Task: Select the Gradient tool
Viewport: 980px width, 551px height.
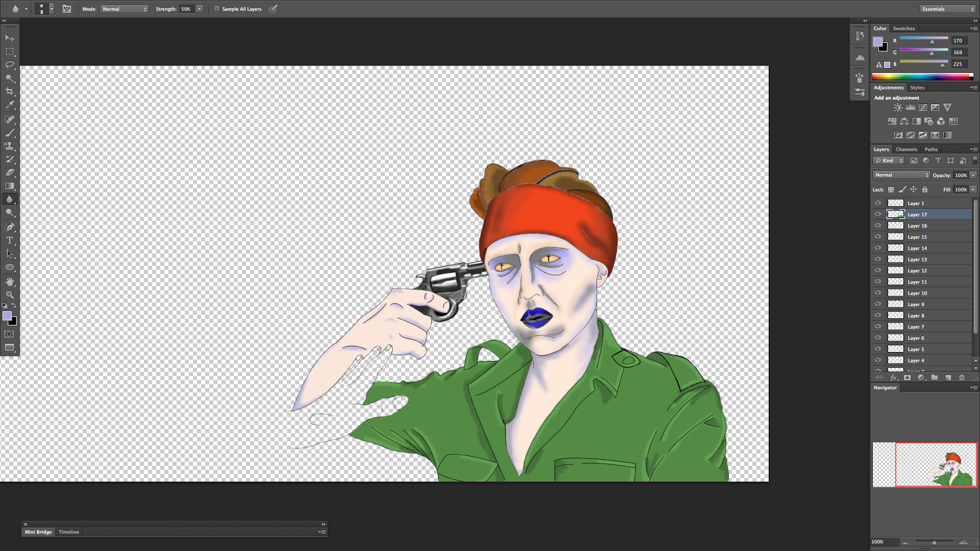Action: click(10, 186)
